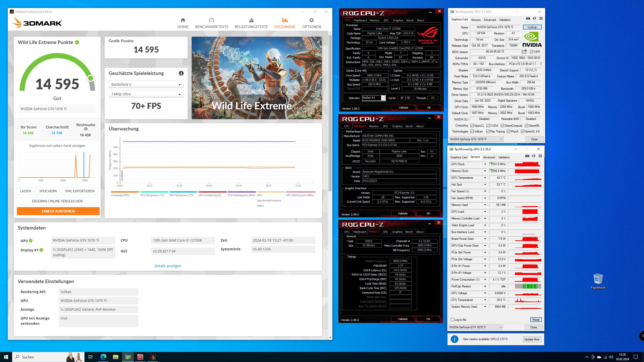Click refresh icon in GPU-Z Sensors window
644x362 pixels.
tap(534, 156)
